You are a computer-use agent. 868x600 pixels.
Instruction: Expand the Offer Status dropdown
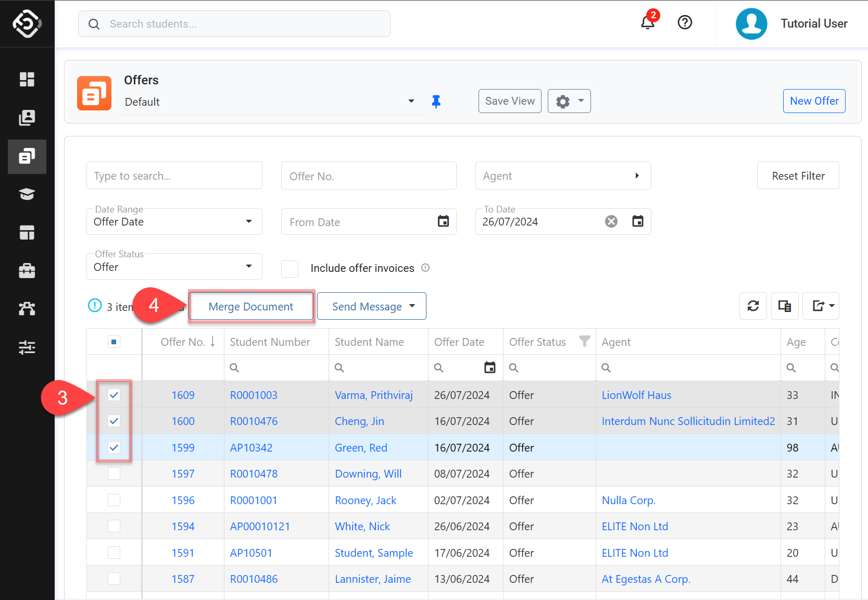(x=248, y=267)
